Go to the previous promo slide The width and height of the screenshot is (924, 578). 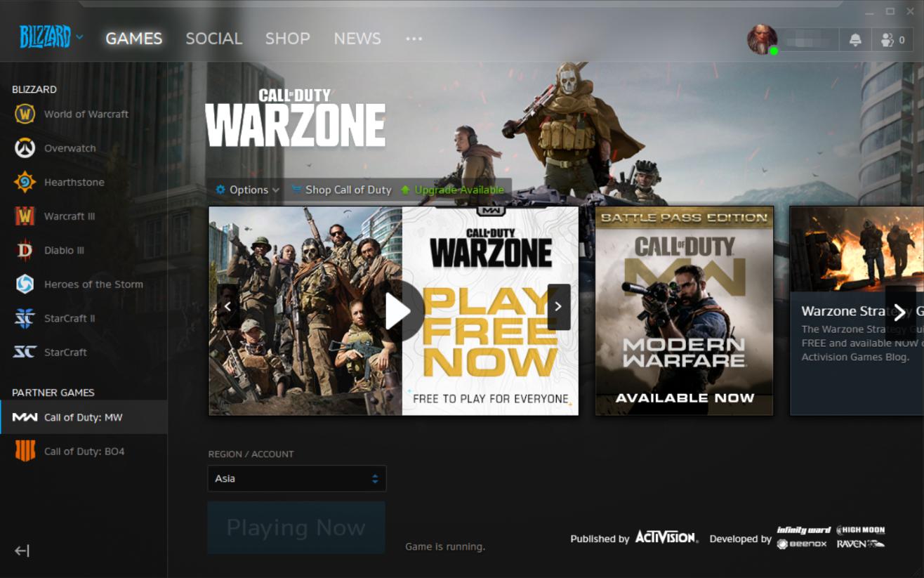[227, 307]
